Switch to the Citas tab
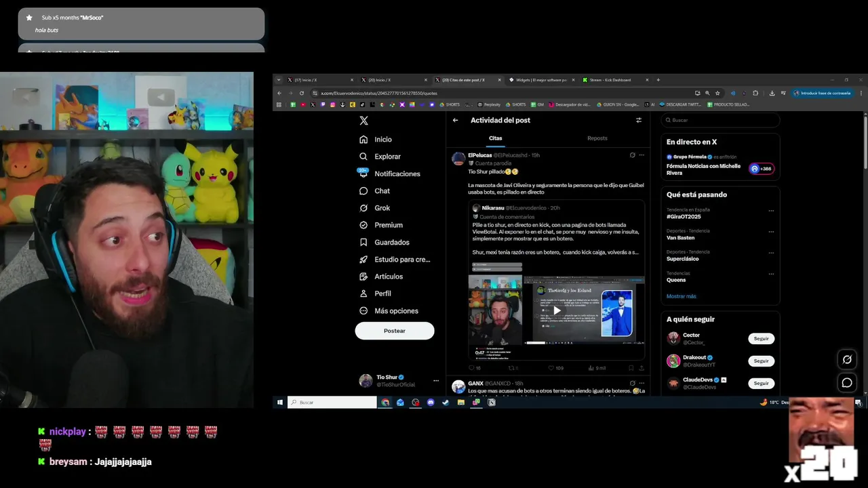This screenshot has width=868, height=488. [x=496, y=138]
